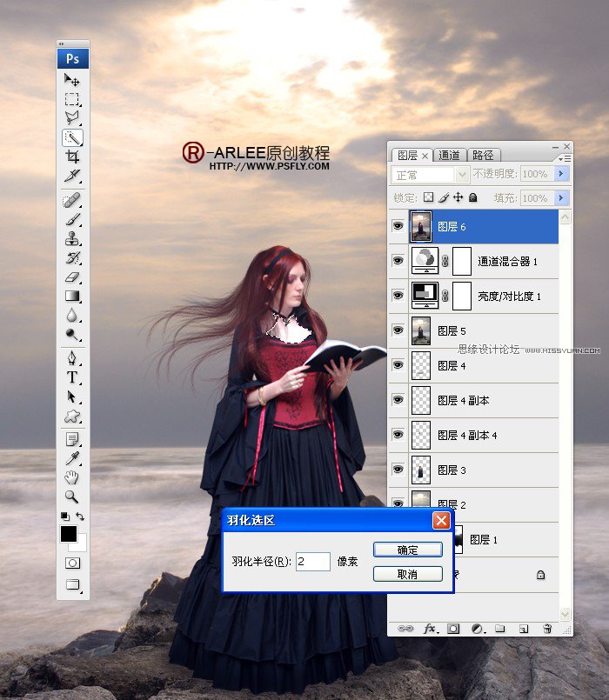Select the Healing Brush tool
Viewport: 609px width, 700px height.
pyautogui.click(x=72, y=201)
